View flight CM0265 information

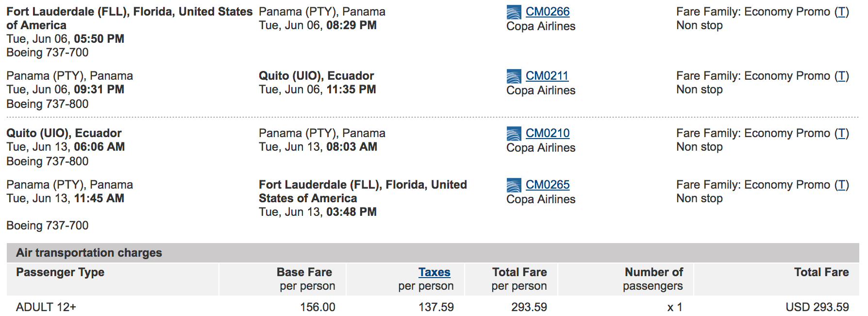pyautogui.click(x=547, y=185)
